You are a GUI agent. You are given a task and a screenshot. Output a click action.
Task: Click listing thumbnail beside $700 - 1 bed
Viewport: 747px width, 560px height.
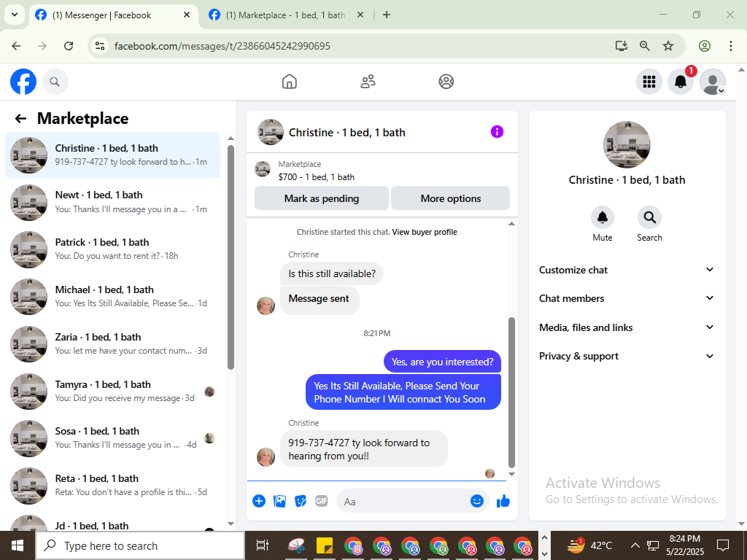263,169
